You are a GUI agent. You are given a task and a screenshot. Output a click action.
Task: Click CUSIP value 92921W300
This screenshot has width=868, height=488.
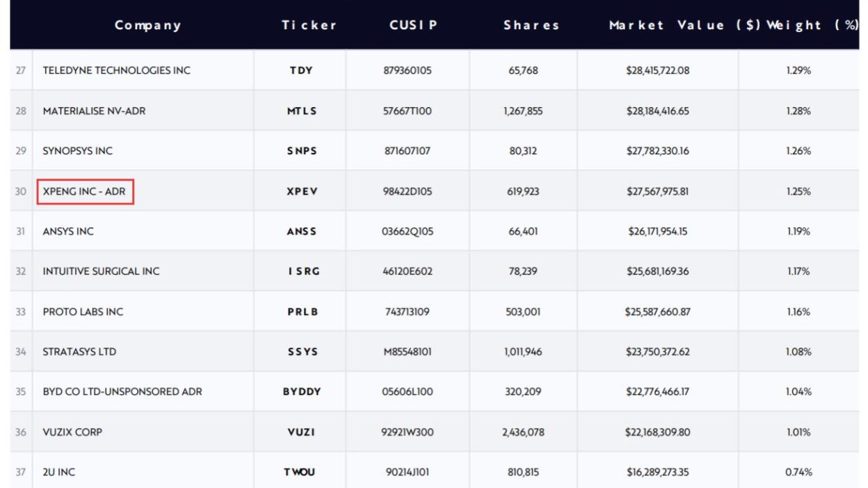pyautogui.click(x=408, y=432)
